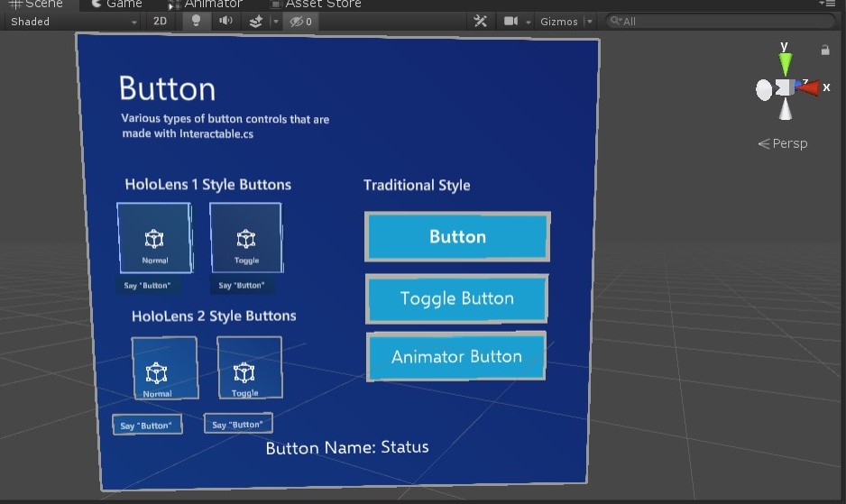Click the Animator Button
Screen dimensions: 846x504
(456, 356)
